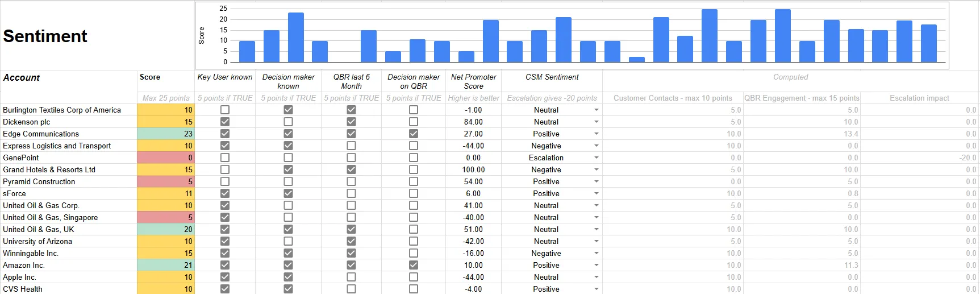Uncheck Decision maker on QBR for Amazon Inc.

pyautogui.click(x=414, y=265)
